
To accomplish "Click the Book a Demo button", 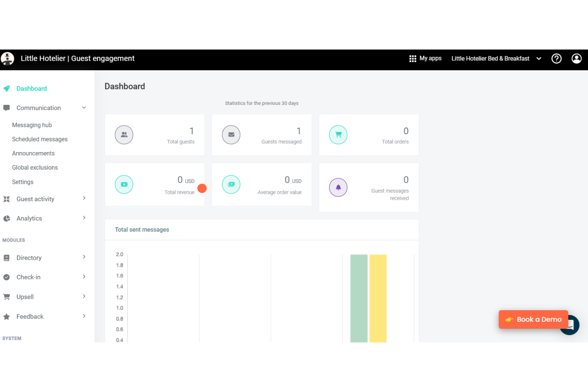I will (x=534, y=319).
